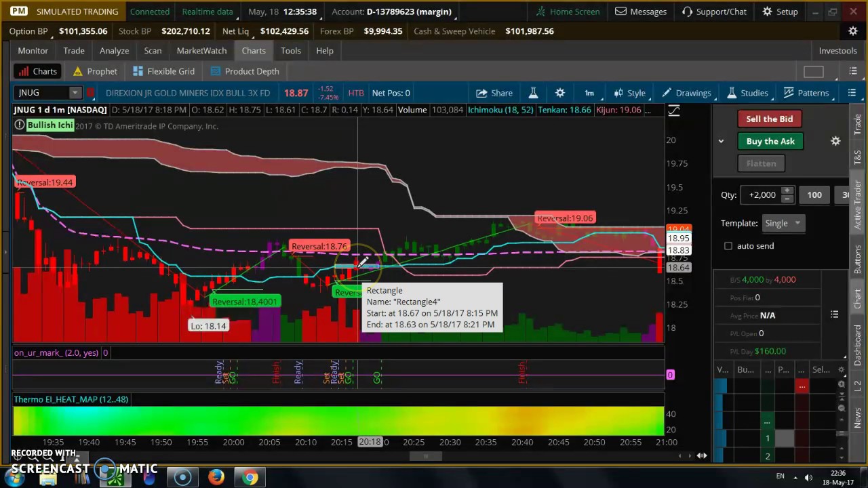Screen dimensions: 868x488
Task: Set quantity preset to 100
Action: [814, 195]
